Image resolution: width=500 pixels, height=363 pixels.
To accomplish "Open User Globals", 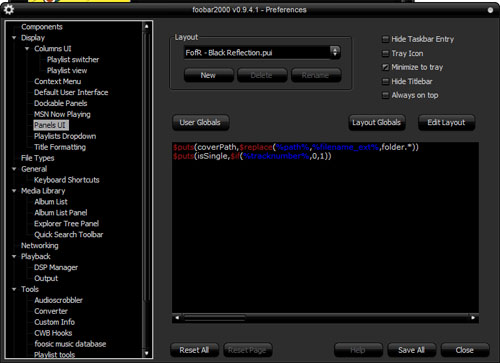I will [x=200, y=123].
